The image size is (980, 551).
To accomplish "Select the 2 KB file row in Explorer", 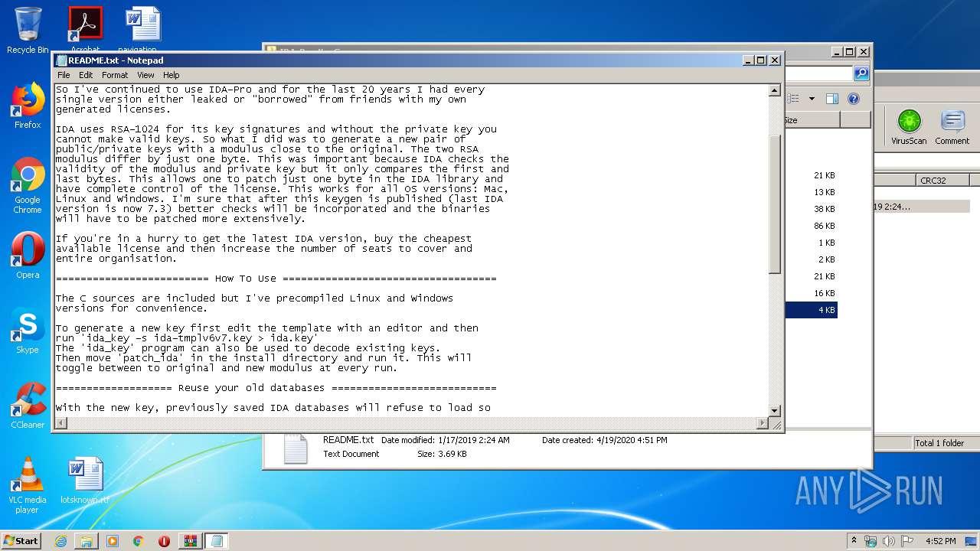I will tap(811, 259).
